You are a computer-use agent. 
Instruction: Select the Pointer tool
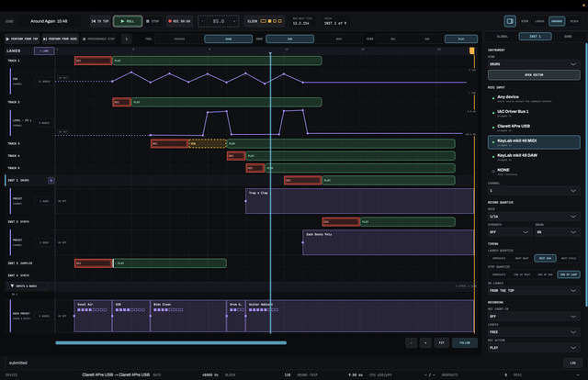pos(179,39)
